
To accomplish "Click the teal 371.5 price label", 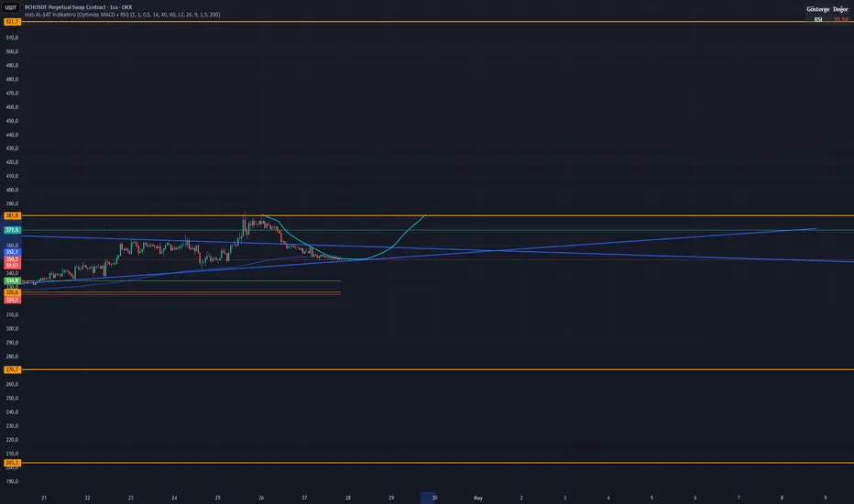I will click(12, 230).
